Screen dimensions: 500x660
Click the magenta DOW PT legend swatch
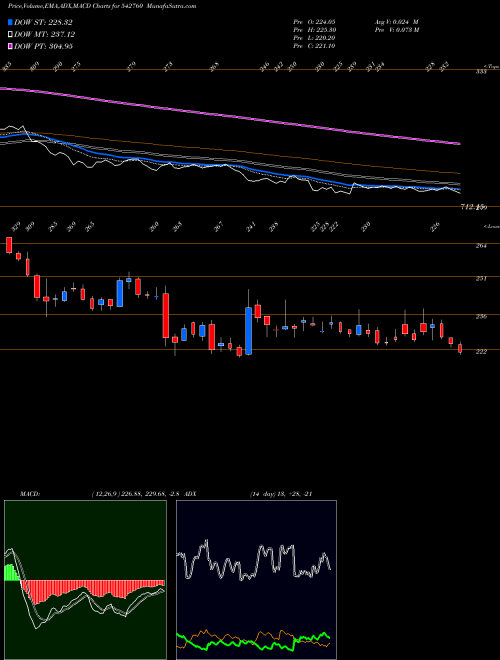pos(11,46)
